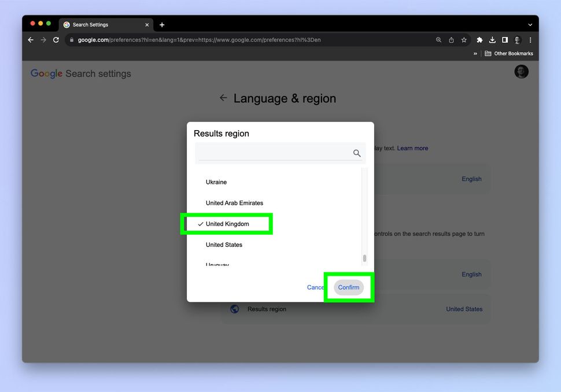Open the Learn more link

click(x=412, y=148)
